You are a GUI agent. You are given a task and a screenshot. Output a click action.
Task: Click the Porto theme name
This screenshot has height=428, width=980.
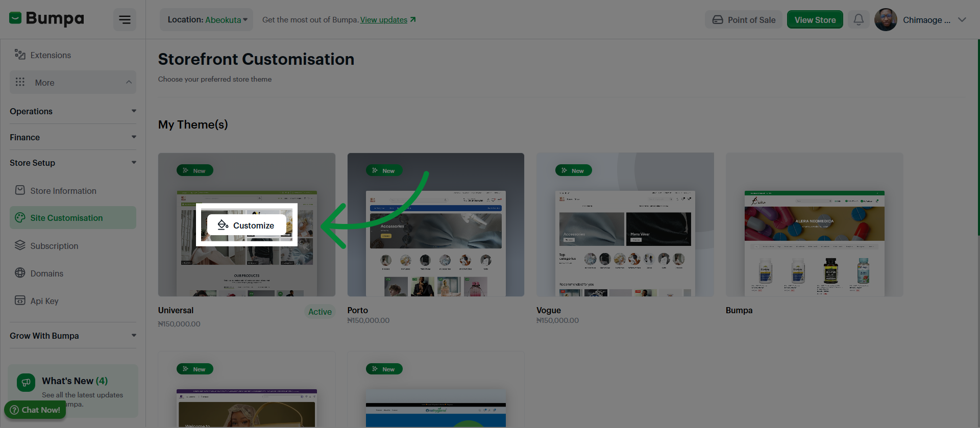point(358,310)
